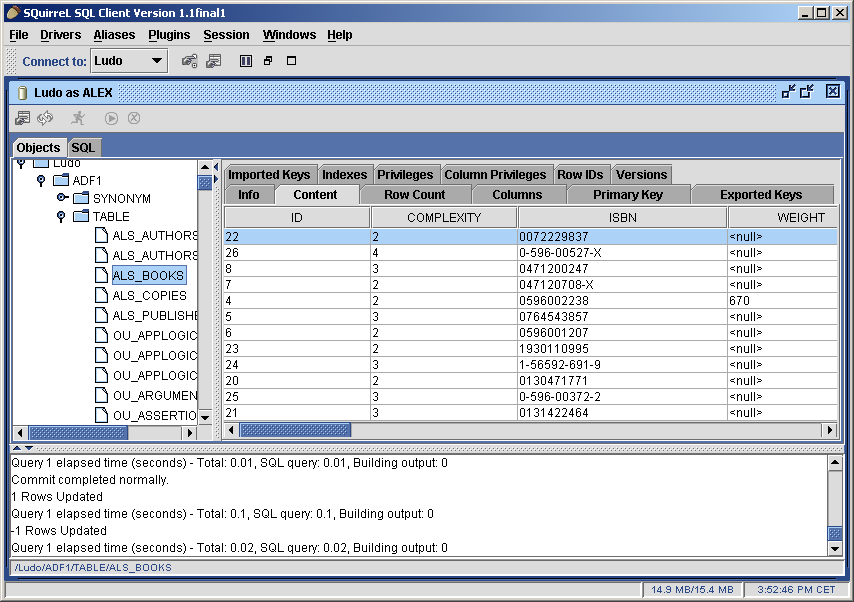This screenshot has height=602, width=854.
Task: Open the Connect to alias dropdown
Action: (156, 61)
